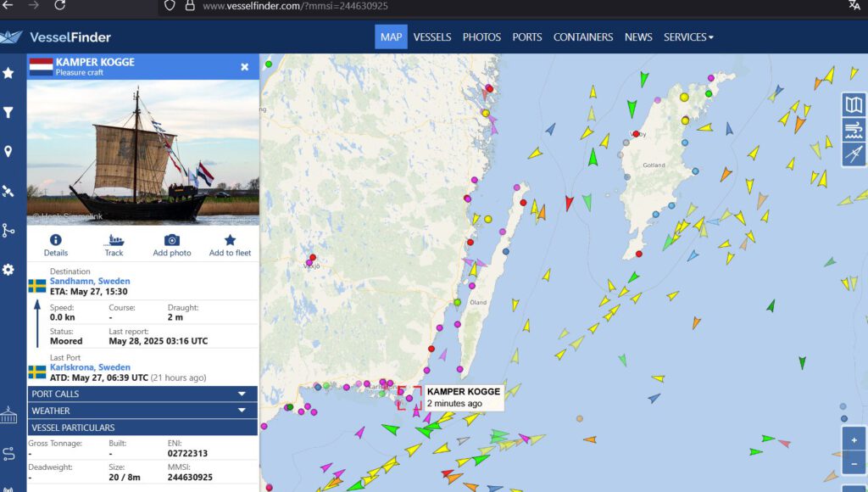Open the distance measure tool icon
This screenshot has width=868, height=492.
(x=854, y=154)
